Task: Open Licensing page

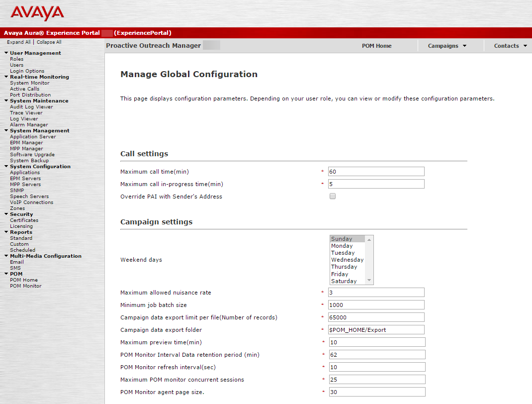Action: [x=21, y=226]
